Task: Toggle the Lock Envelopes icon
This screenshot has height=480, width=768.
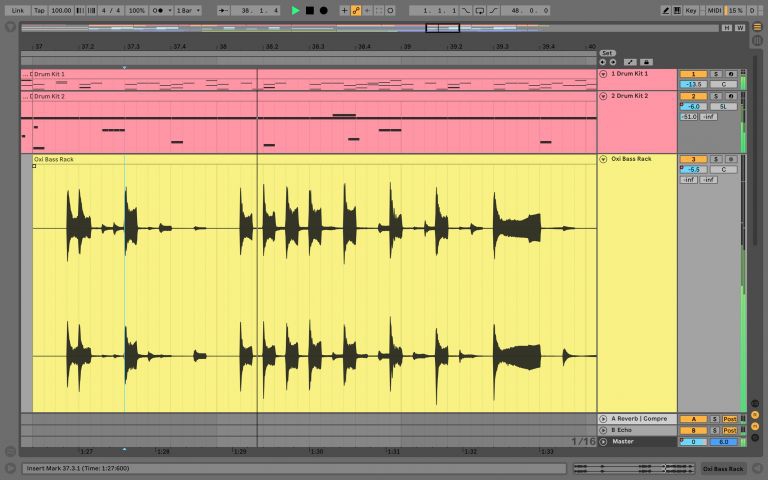Action: (646, 62)
